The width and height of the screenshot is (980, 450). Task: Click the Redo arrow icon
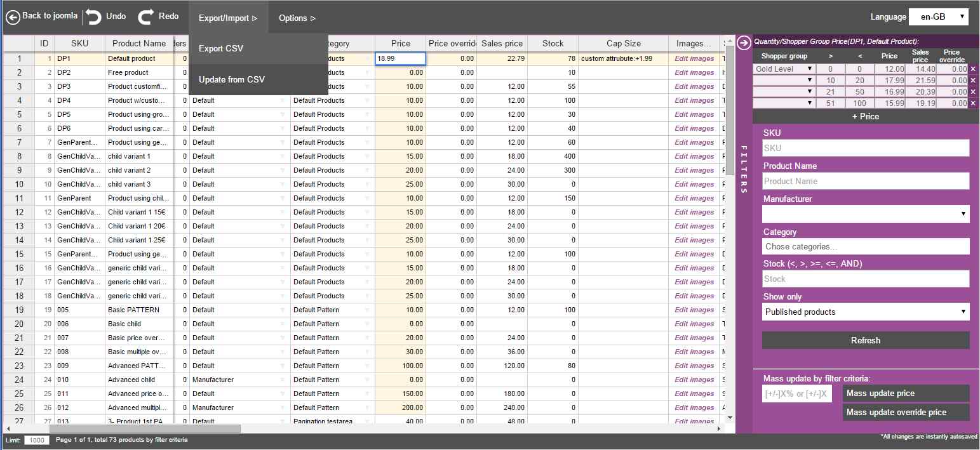[146, 17]
